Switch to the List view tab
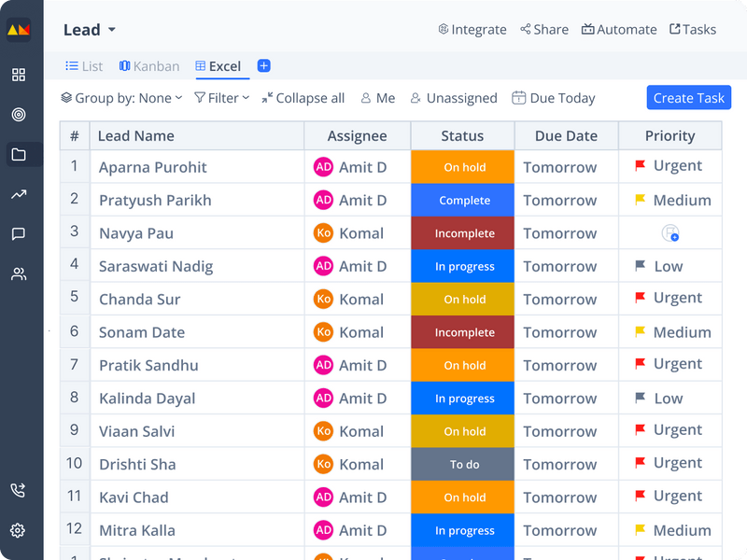Viewport: 747px width, 560px height. [84, 65]
